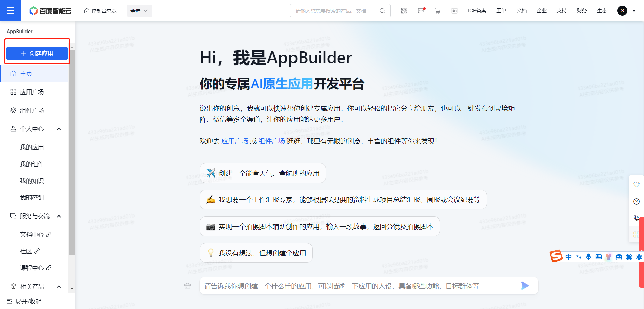Follow the inline 应用广场 link in welcome text
Viewport: 644px width, 309px height.
click(x=235, y=141)
